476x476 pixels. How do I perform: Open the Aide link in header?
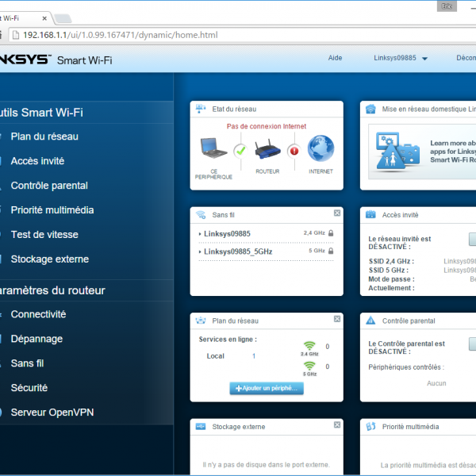click(x=335, y=58)
